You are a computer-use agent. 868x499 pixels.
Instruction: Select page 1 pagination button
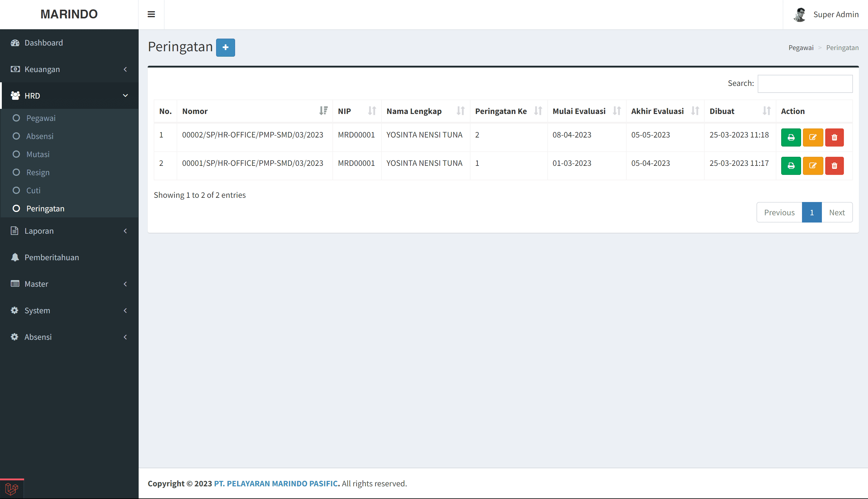click(x=811, y=213)
